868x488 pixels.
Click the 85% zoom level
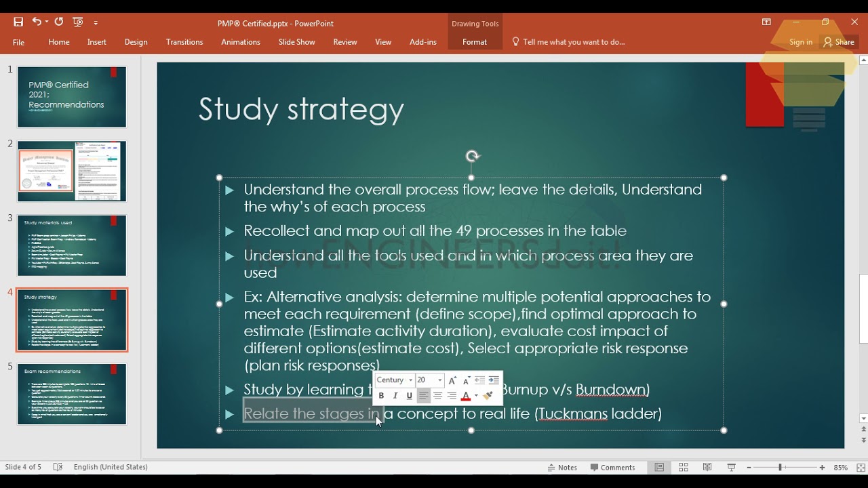coord(841,468)
